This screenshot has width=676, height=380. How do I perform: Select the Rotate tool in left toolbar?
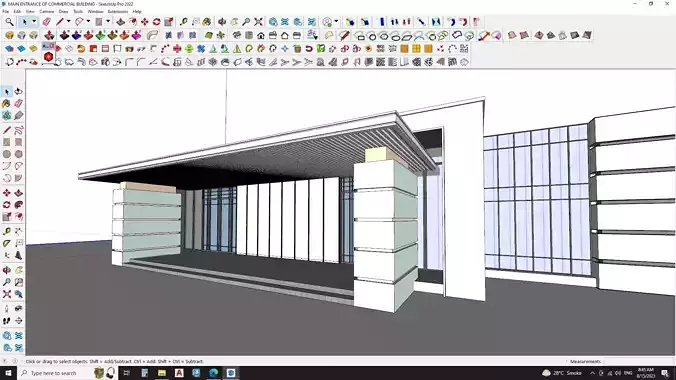pos(6,205)
